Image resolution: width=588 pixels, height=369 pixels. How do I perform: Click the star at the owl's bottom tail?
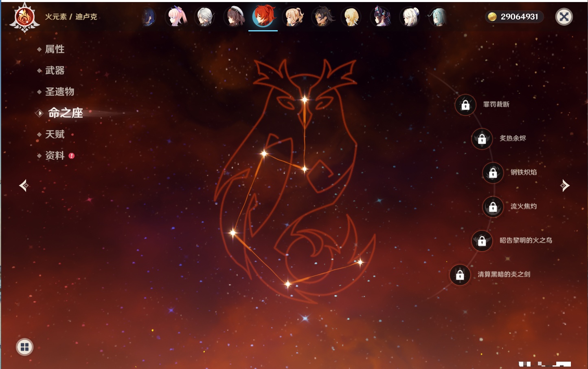click(x=287, y=284)
